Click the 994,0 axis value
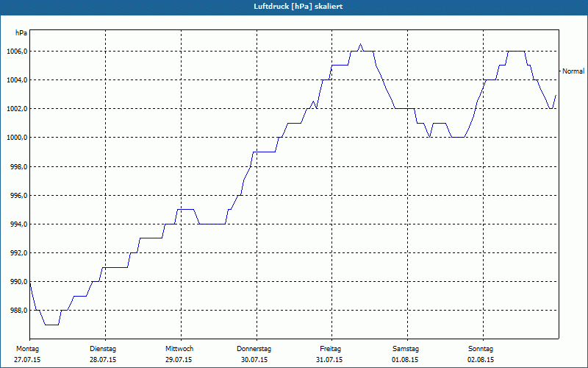588x368 pixels. tap(18, 224)
